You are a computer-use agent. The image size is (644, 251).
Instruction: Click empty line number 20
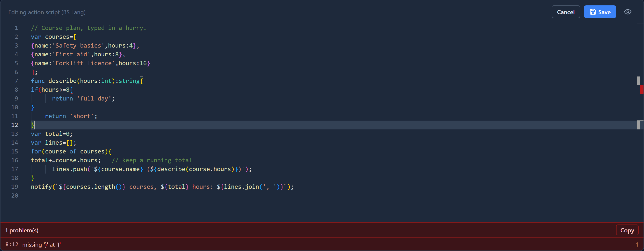[x=14, y=196]
